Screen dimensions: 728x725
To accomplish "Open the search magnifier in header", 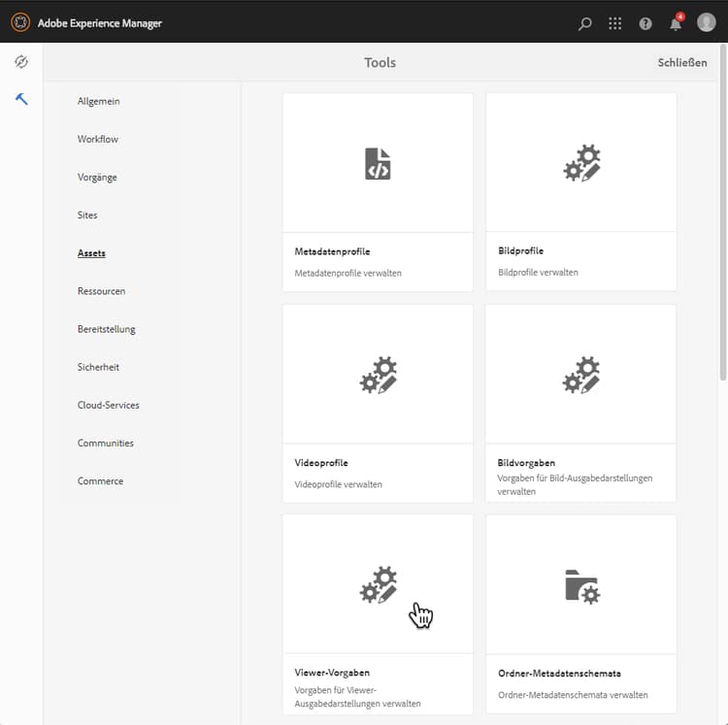I will click(585, 23).
